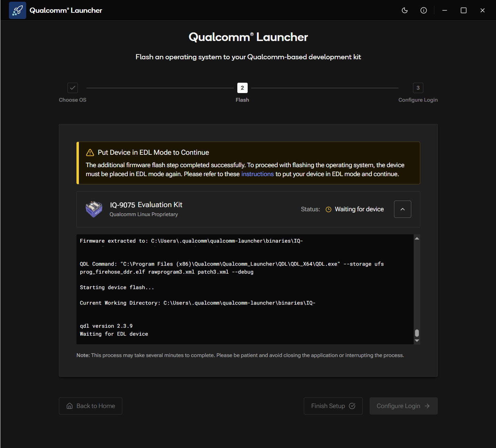496x448 pixels.
Task: Open the EDL mode instructions link
Action: tap(258, 174)
